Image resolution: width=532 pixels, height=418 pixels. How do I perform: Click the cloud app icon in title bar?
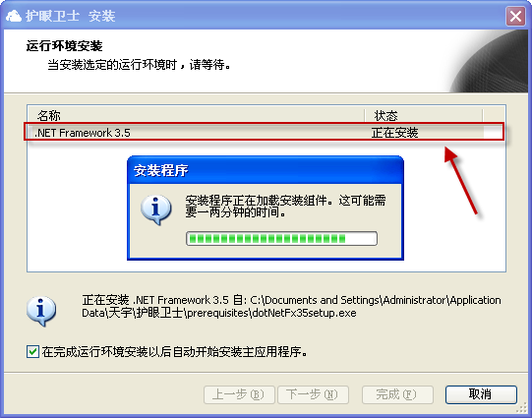point(14,16)
